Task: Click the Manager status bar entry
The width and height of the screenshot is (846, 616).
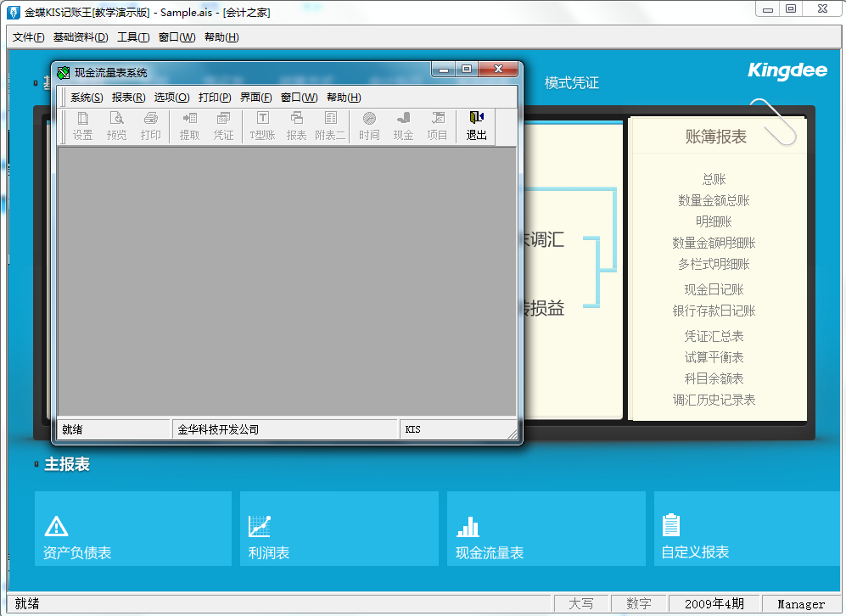Action: coord(801,604)
